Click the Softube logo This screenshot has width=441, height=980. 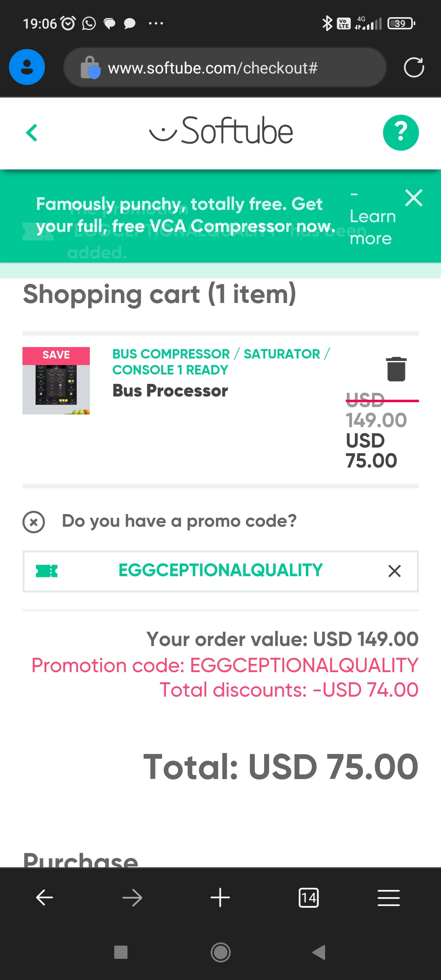click(221, 131)
